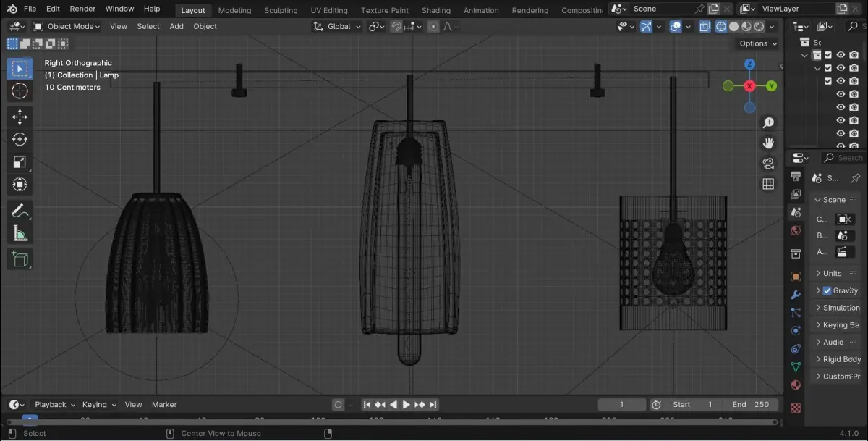Viewport: 868px width, 441px height.
Task: Open the Texture checker properties tab
Action: (796, 408)
